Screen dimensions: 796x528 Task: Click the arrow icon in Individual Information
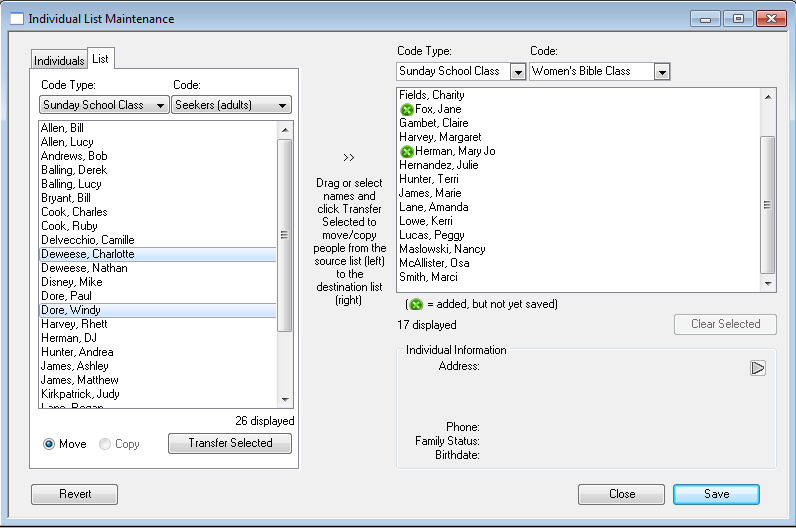(758, 368)
